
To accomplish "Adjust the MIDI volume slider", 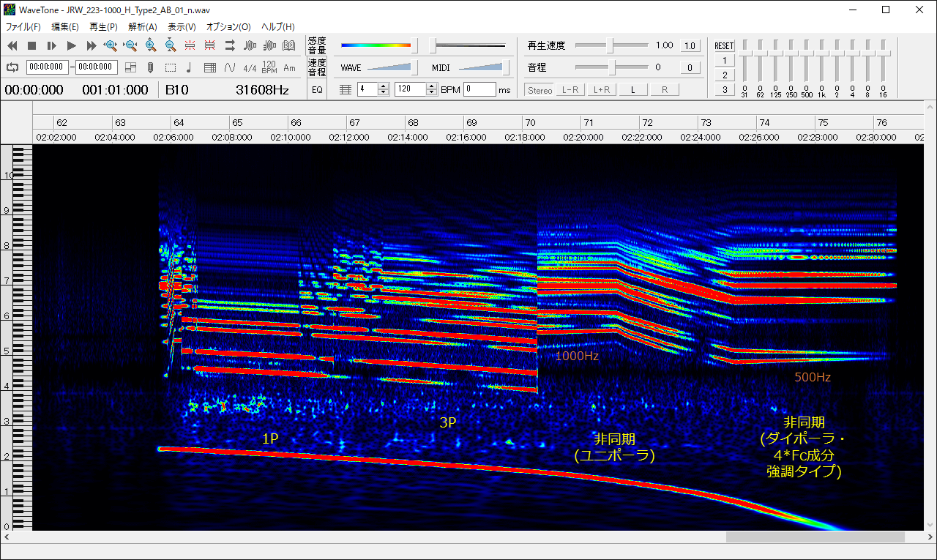I will pyautogui.click(x=483, y=67).
